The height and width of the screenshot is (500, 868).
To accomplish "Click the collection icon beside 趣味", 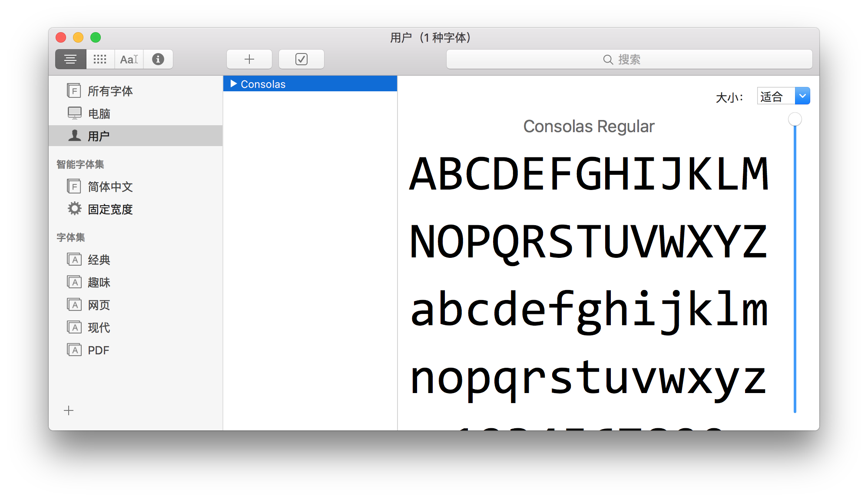I will (x=74, y=282).
